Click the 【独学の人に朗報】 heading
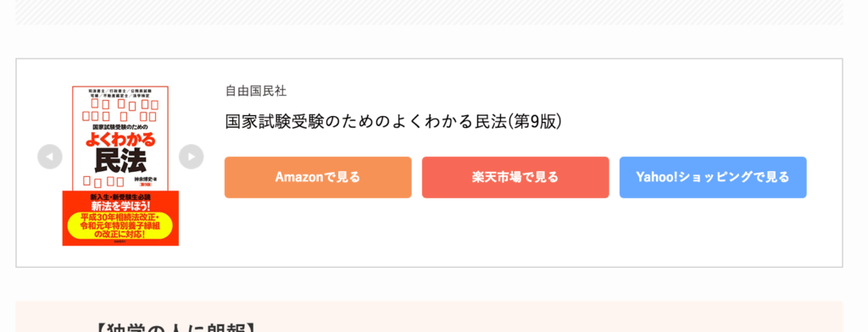Image resolution: width=868 pixels, height=332 pixels. click(x=176, y=328)
